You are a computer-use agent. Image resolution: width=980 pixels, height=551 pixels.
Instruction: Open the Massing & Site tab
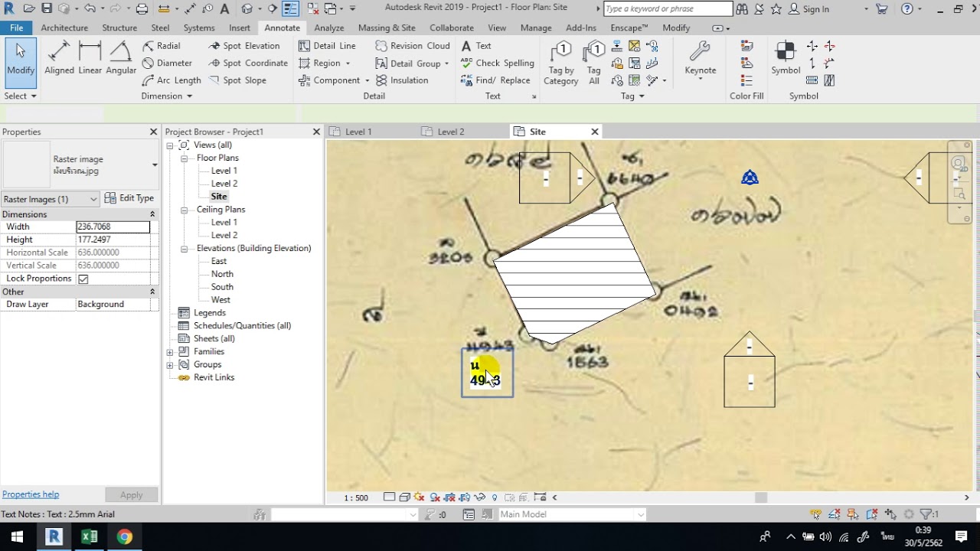click(387, 28)
